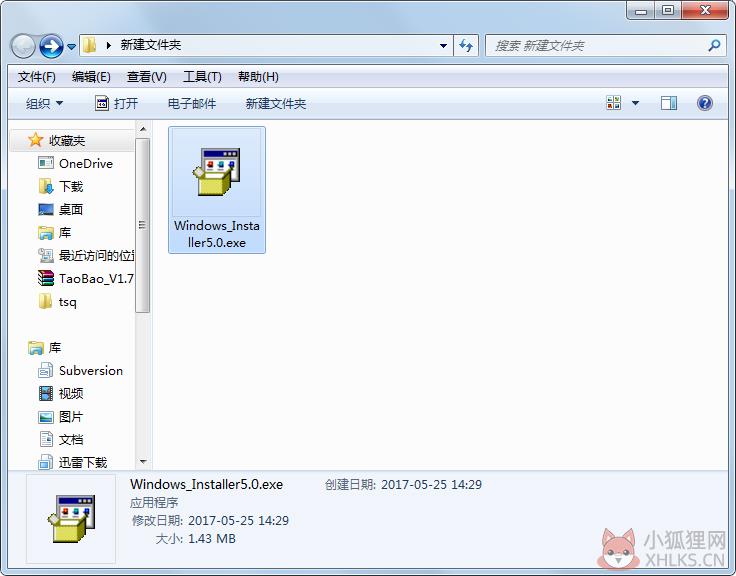Open the recent pages dropdown arrow
This screenshot has height=576, width=736.
coord(71,46)
